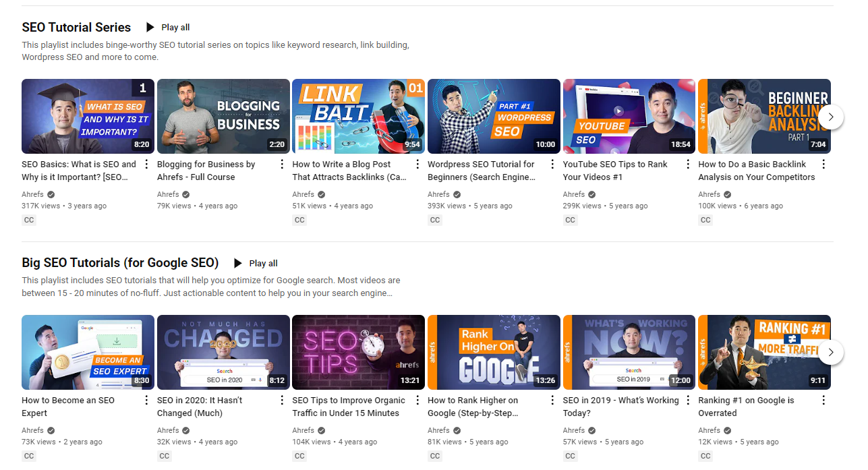Click title 'How to Write a Blog Post That Attracts Backlinks'
The height and width of the screenshot is (470, 868).
pyautogui.click(x=349, y=171)
